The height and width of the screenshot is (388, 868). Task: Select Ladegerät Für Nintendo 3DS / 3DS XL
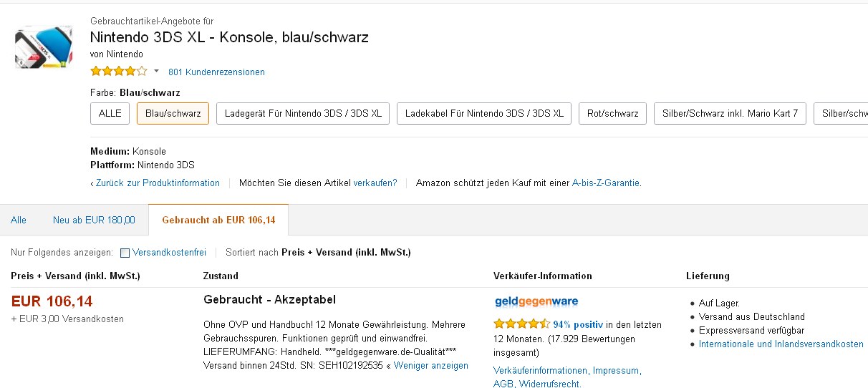click(x=303, y=113)
